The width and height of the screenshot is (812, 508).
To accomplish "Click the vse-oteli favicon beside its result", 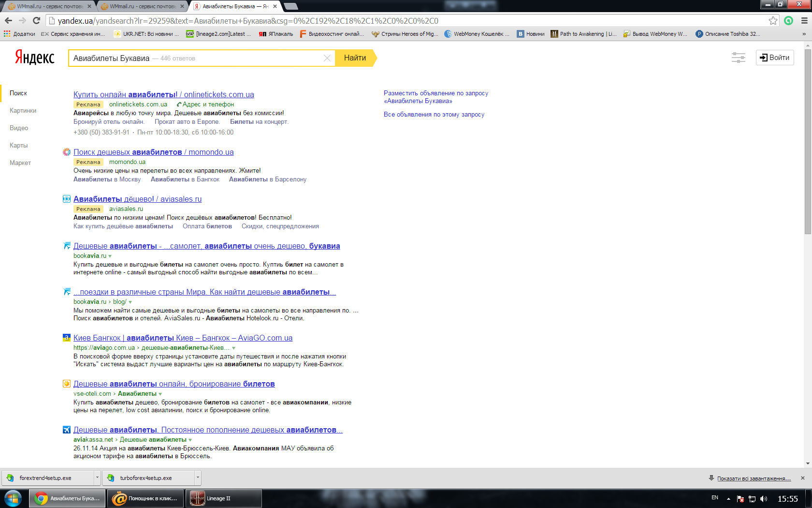I will 67,384.
